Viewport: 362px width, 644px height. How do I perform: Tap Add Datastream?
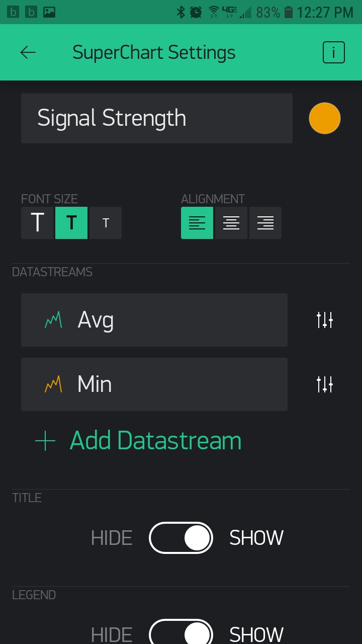pyautogui.click(x=155, y=441)
